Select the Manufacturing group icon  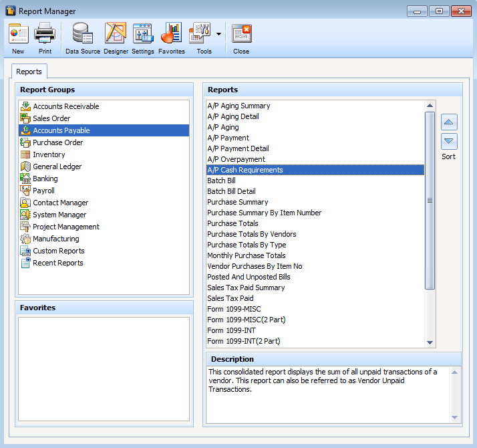[25, 239]
